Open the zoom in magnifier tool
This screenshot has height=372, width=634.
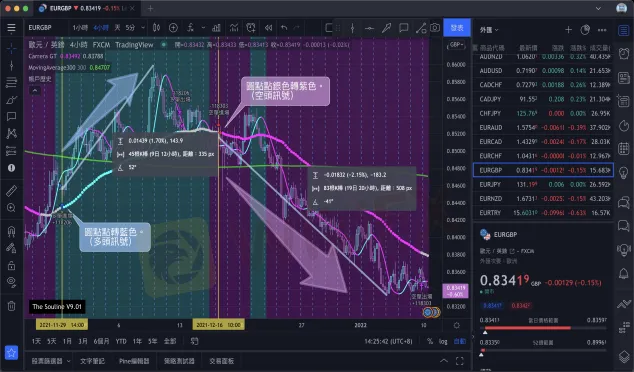(x=11, y=208)
